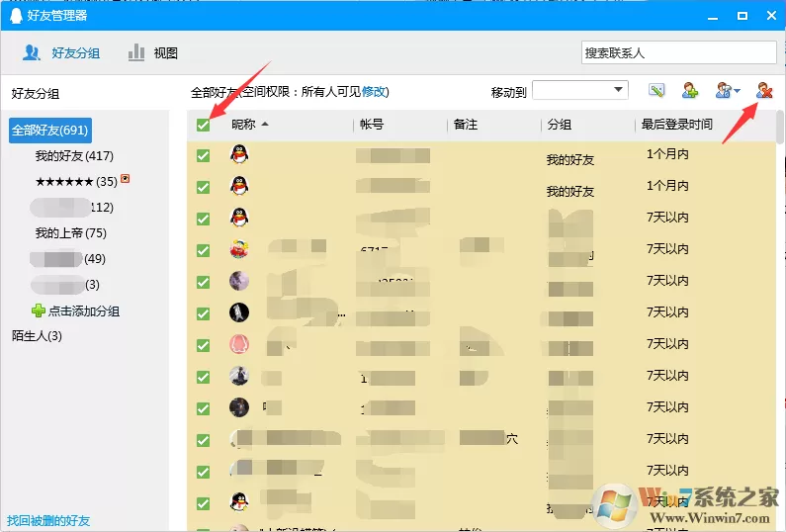Select 全部好友(691) group

[x=50, y=131]
